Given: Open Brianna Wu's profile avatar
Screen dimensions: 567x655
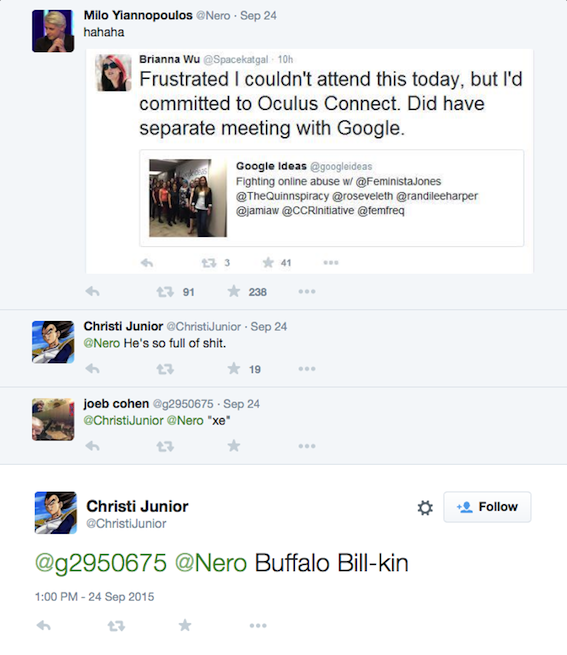Looking at the screenshot, I should [113, 73].
